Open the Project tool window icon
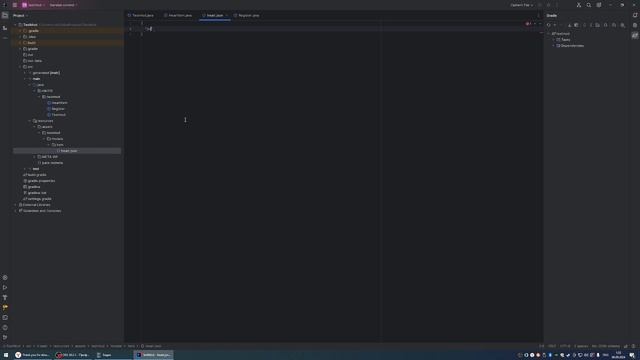The height and width of the screenshot is (360, 640). [x=5, y=16]
